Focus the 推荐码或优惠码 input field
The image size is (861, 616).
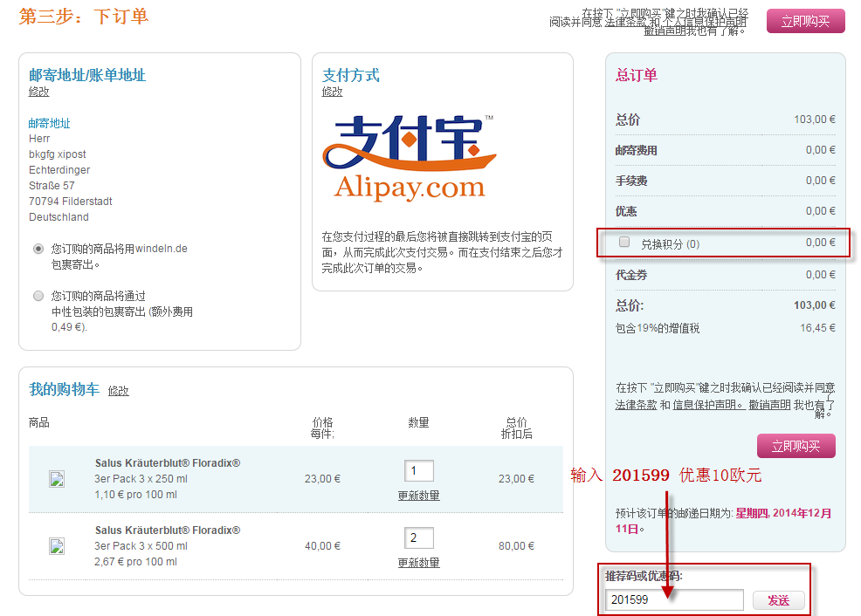click(x=674, y=599)
